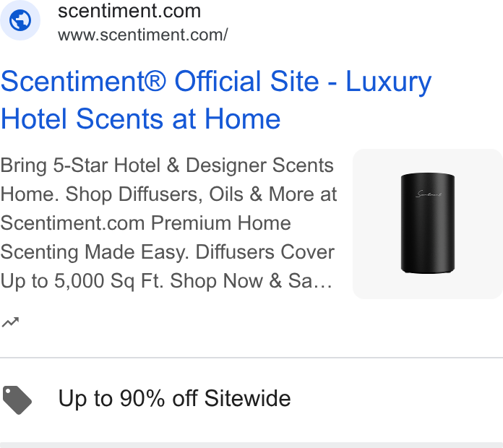Screen dimensions: 503x448
Task: Click the gray price tag icon
Action: pos(17,400)
